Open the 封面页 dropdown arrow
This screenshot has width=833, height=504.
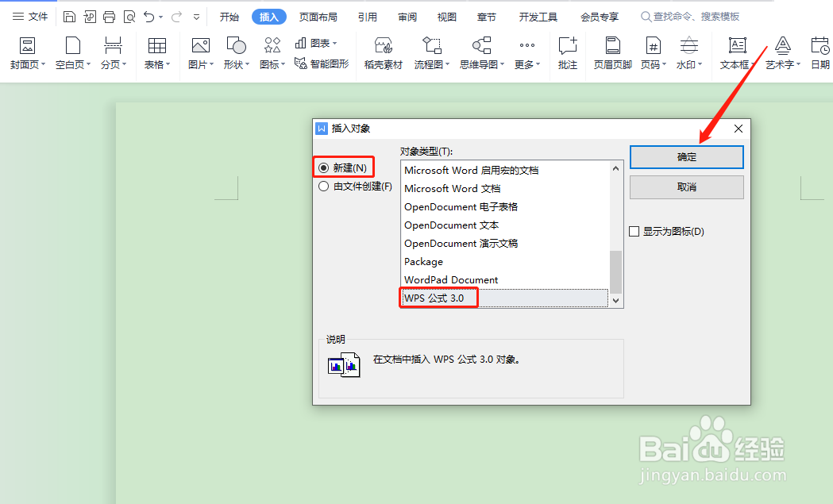pyautogui.click(x=44, y=64)
